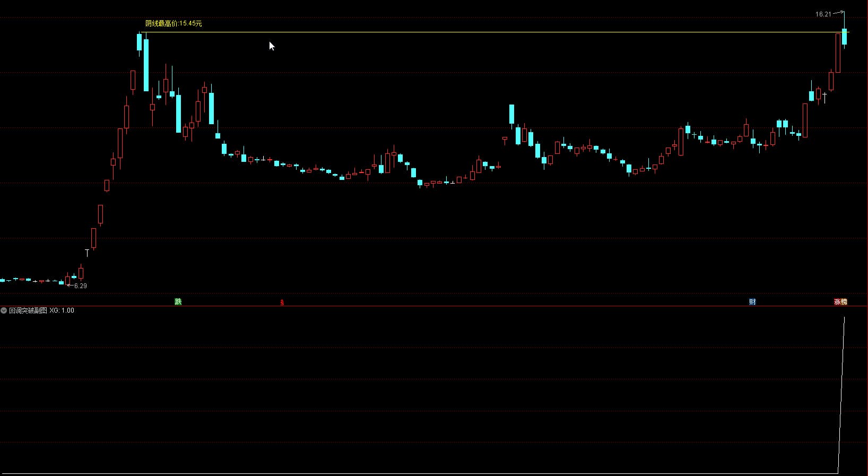This screenshot has height=476, width=868.
Task: Click the yellow 阴线最高价:15.45元 label
Action: pos(173,23)
